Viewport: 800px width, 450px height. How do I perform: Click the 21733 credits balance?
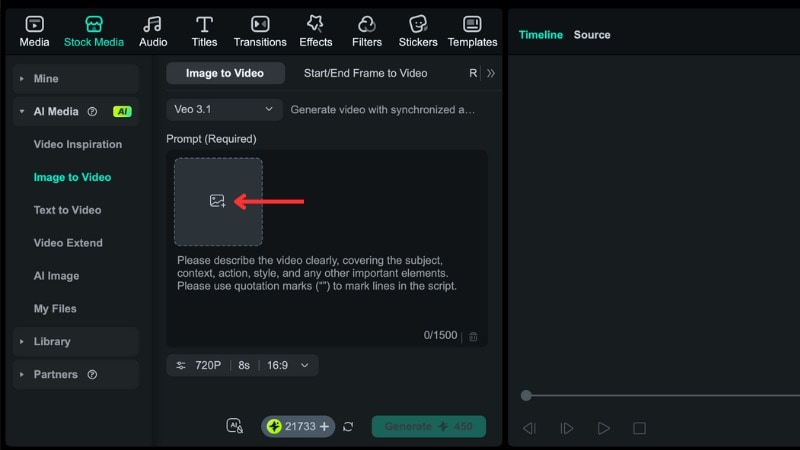[x=300, y=427]
